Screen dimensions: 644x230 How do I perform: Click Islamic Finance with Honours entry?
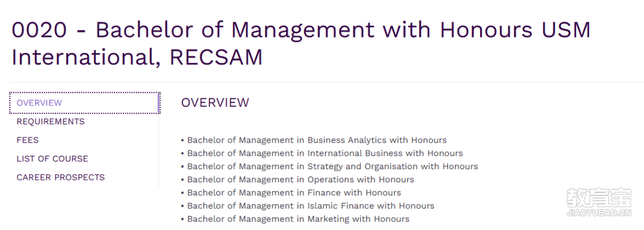pos(311,206)
